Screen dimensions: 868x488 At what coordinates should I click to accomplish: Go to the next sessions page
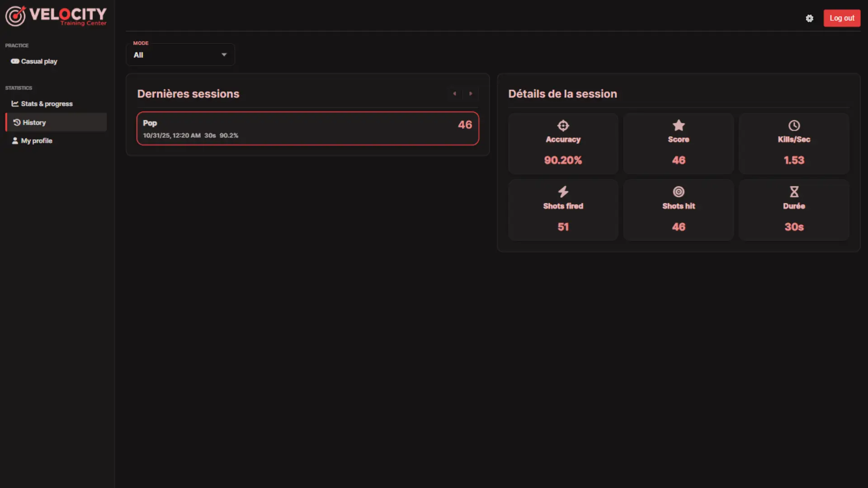(x=471, y=94)
